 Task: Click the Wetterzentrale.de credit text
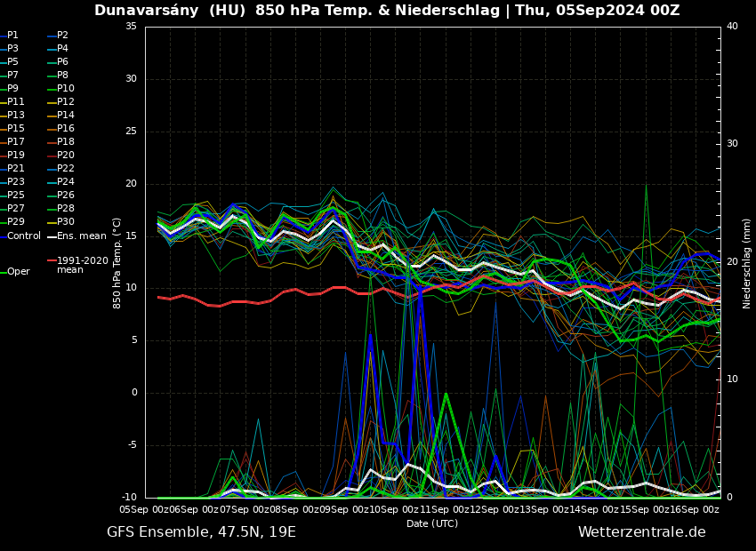point(641,532)
